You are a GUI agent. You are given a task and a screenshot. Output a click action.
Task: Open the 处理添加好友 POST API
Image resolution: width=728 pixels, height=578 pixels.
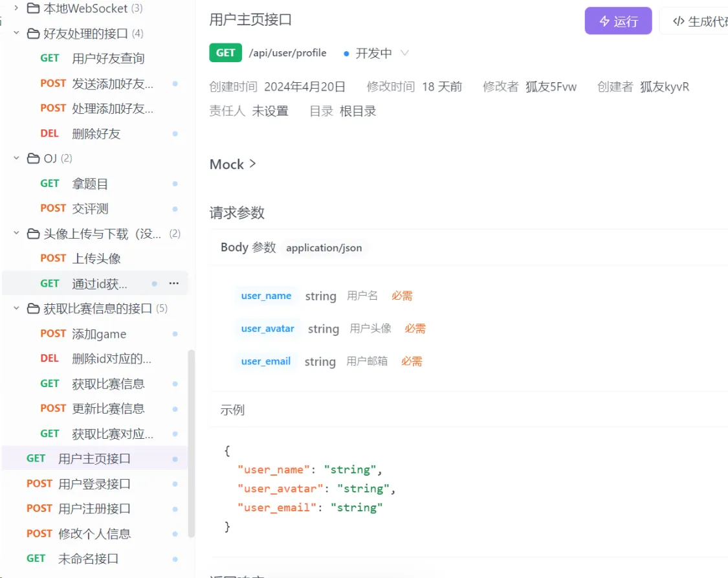tap(95, 108)
